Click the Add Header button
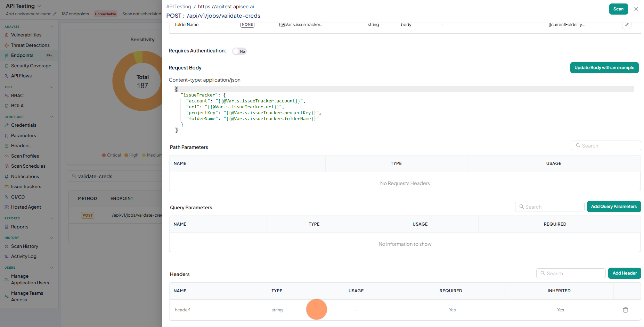 coord(625,273)
